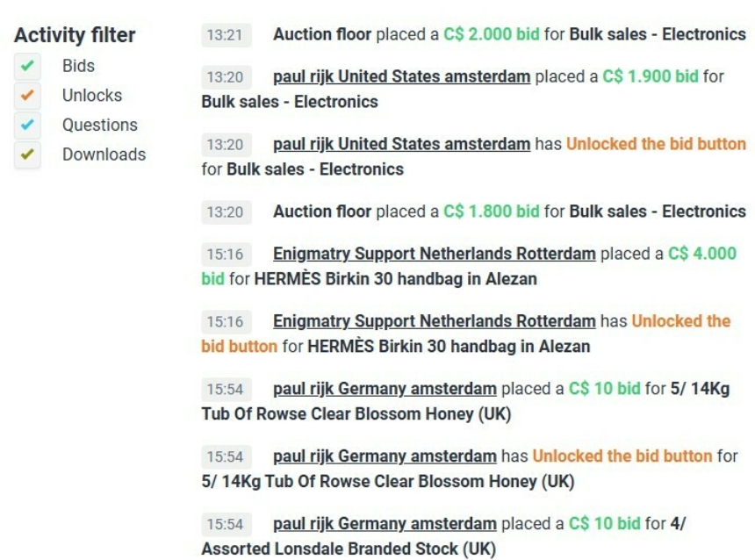Click the C$ 1.800 bid by Auction floor

(x=491, y=212)
